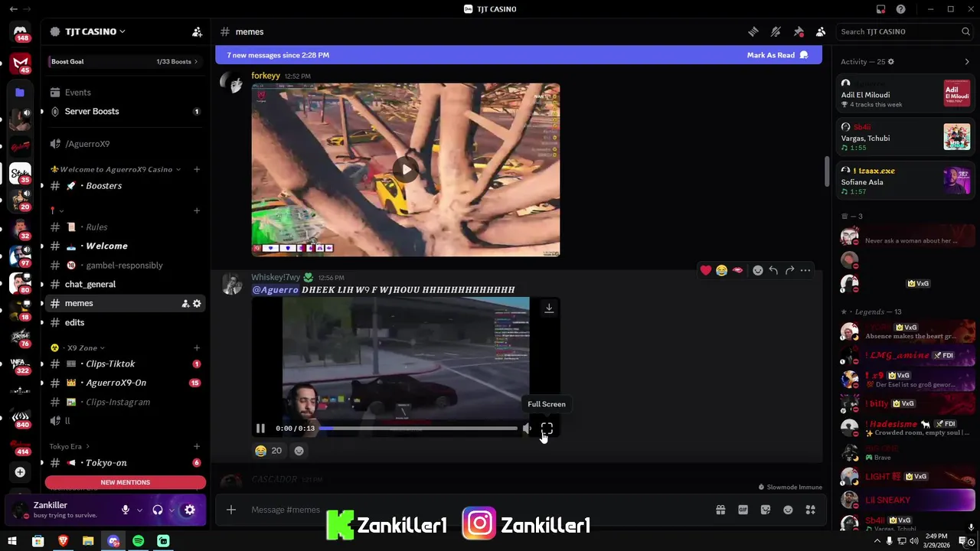Screen dimensions: 980x551
Task: Click settings gear on memes channel
Action: 197,304
